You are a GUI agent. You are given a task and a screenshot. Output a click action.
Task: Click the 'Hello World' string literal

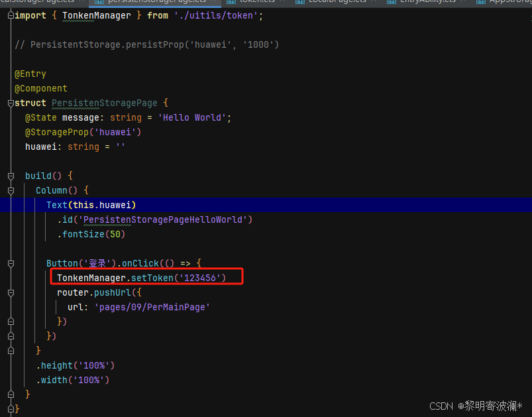click(x=192, y=118)
